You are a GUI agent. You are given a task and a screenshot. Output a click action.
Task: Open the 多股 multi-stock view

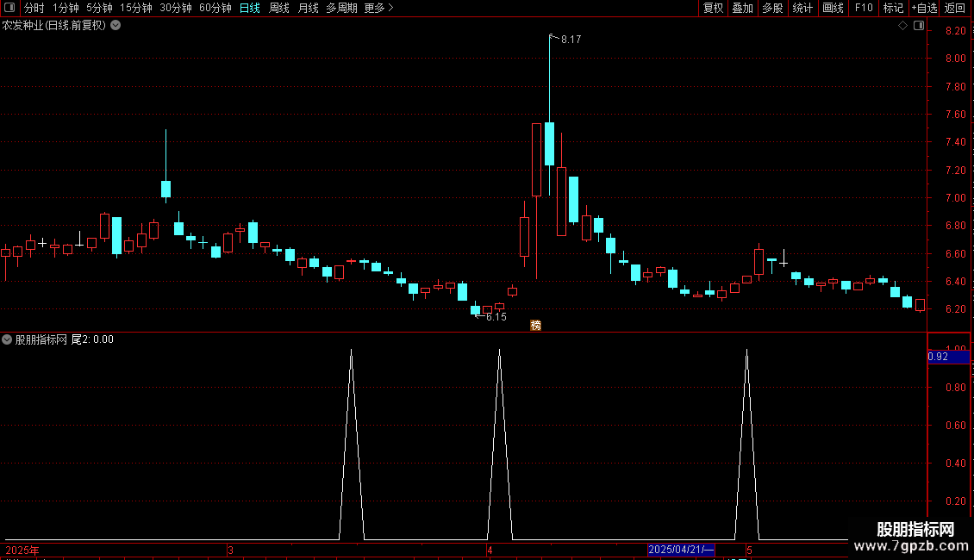click(x=773, y=8)
